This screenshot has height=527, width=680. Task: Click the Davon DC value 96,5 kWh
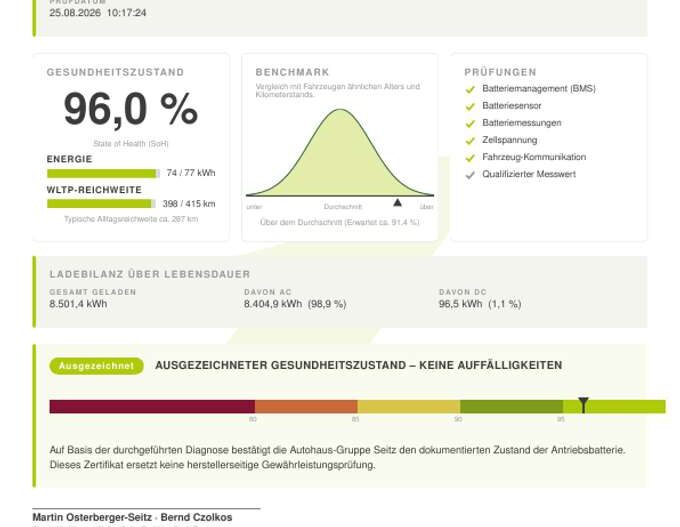[x=460, y=304]
